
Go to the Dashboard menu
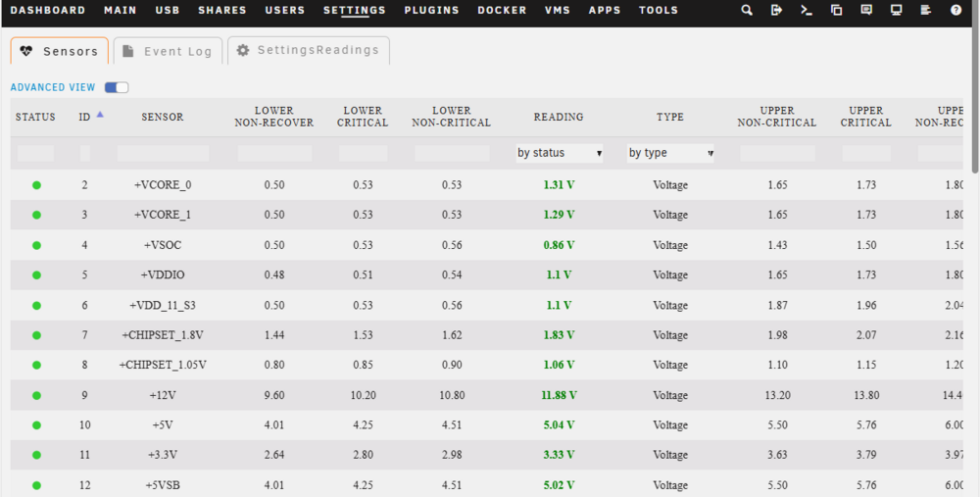(x=48, y=10)
